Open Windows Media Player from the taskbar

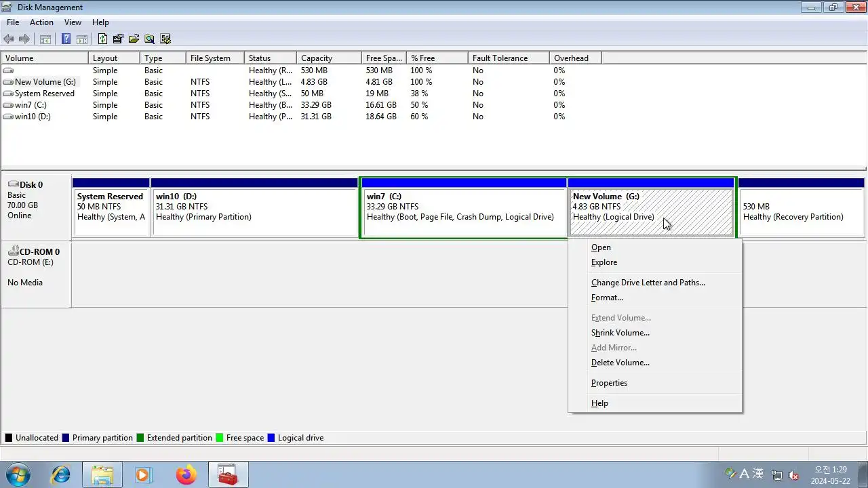point(143,475)
